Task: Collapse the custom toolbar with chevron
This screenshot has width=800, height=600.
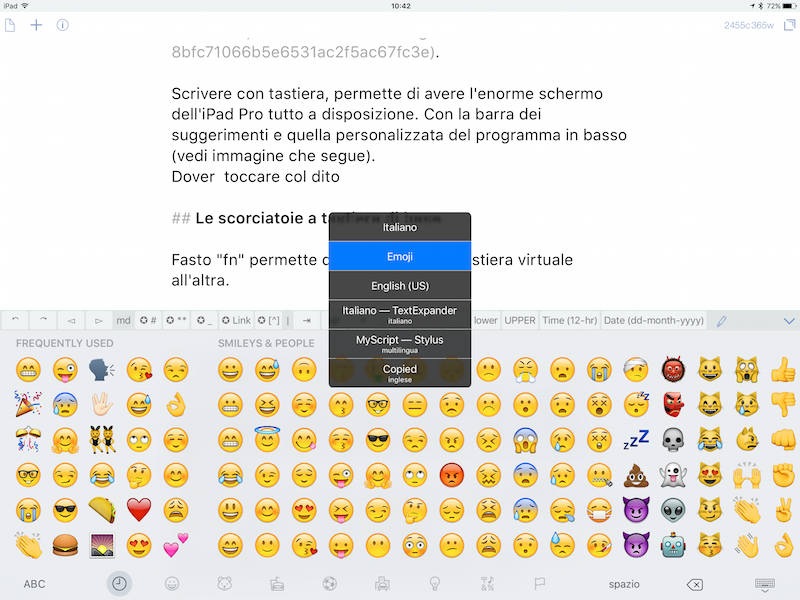Action: click(789, 321)
